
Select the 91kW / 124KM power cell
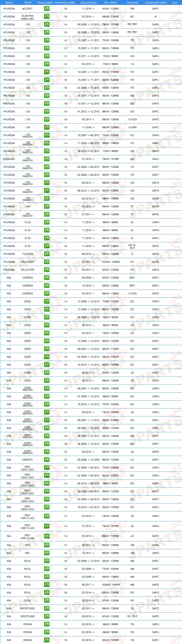(x=110, y=593)
